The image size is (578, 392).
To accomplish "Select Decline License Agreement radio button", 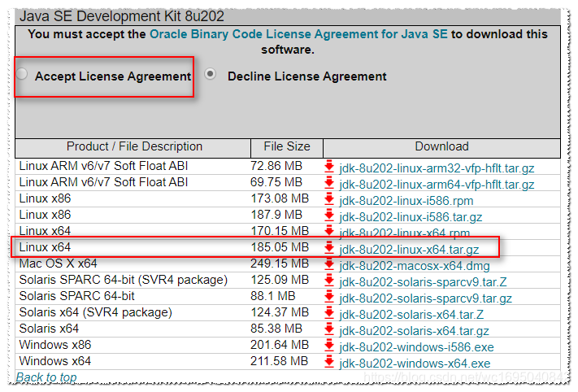I will pyautogui.click(x=210, y=74).
